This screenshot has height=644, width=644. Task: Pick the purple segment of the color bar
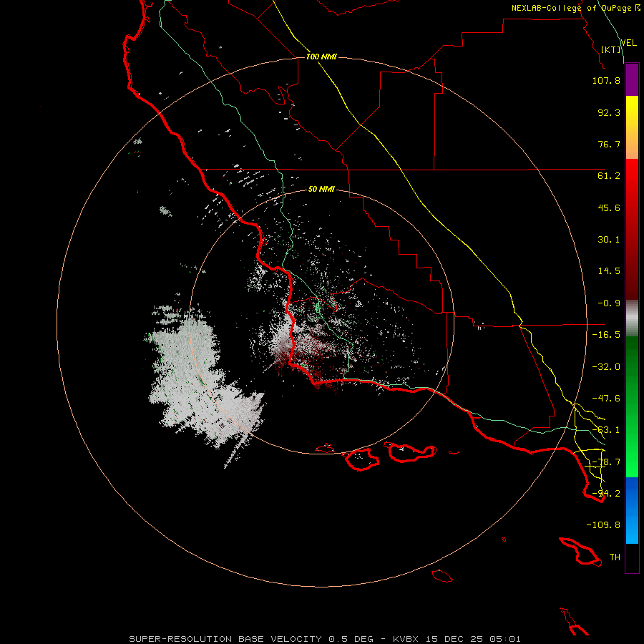click(x=632, y=79)
